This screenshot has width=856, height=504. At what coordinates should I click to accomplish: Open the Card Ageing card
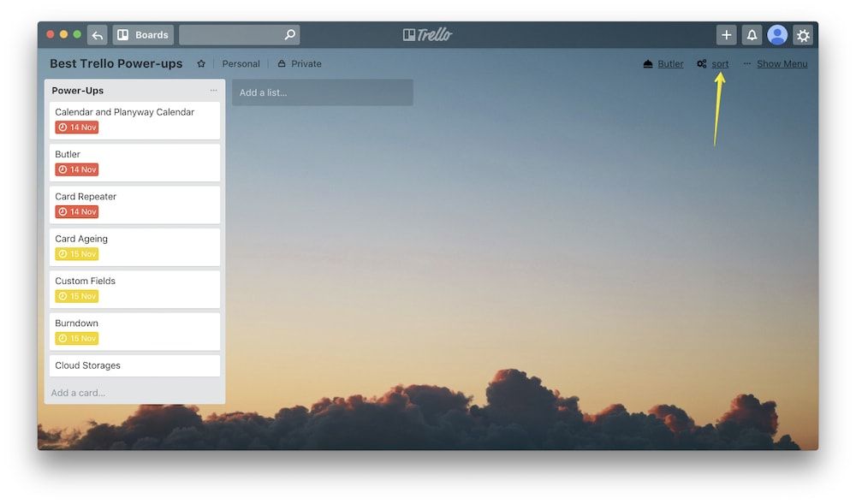point(135,247)
